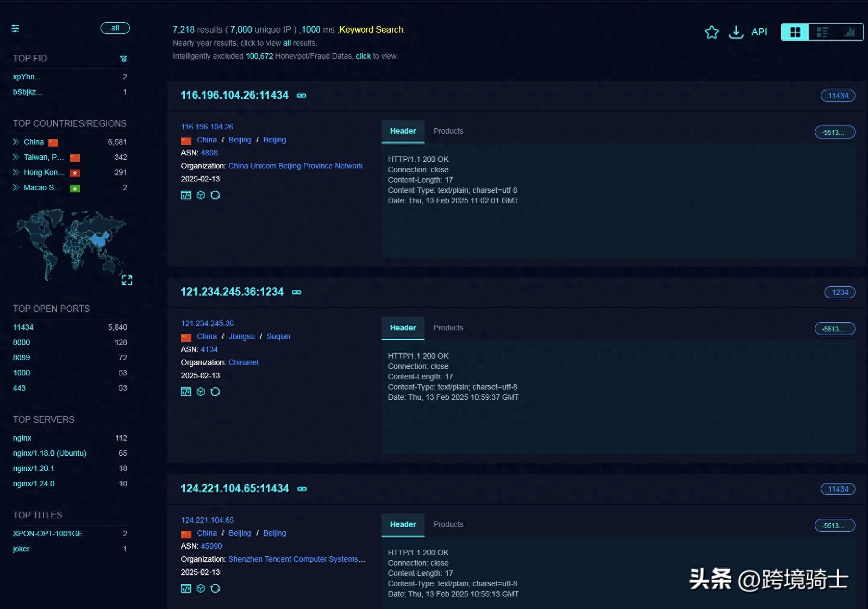Switch to grid card view
868x609 pixels.
[795, 33]
